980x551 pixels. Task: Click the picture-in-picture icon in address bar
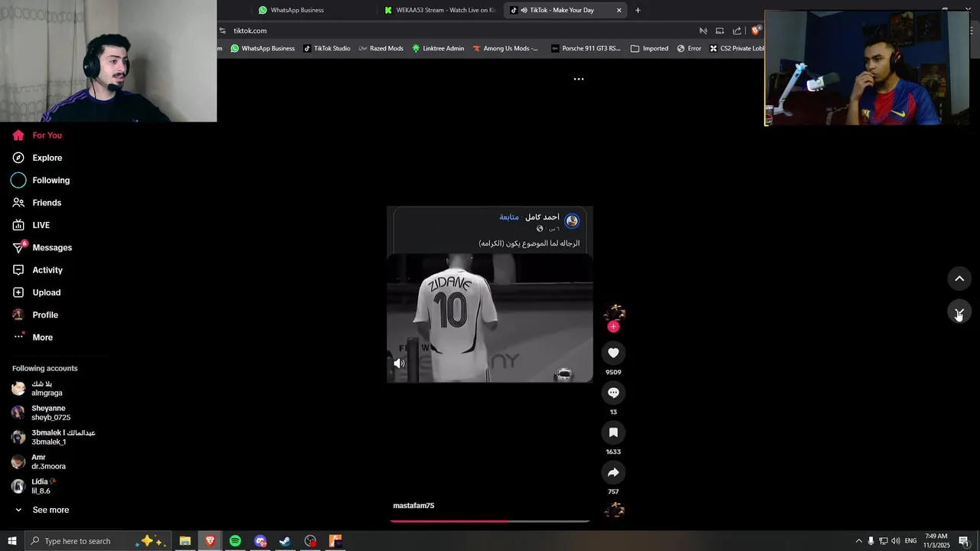point(720,31)
